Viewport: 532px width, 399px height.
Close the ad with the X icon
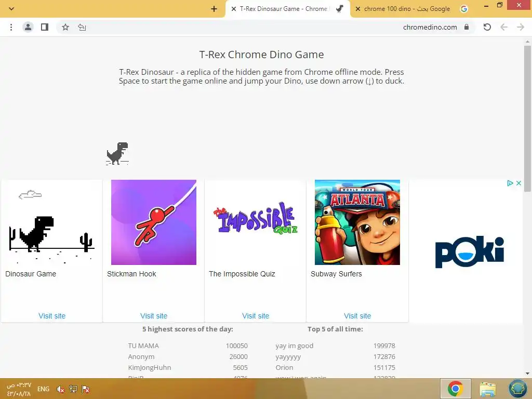point(518,183)
